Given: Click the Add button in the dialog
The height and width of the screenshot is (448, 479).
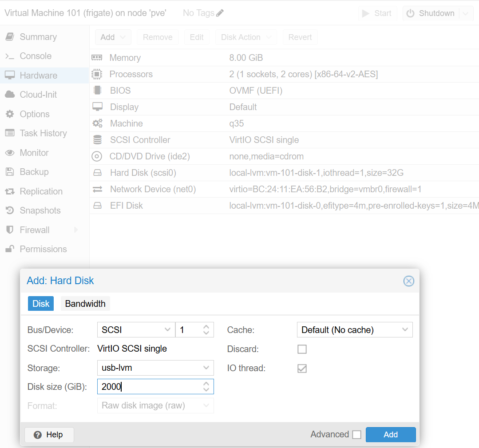Looking at the screenshot, I should point(390,434).
